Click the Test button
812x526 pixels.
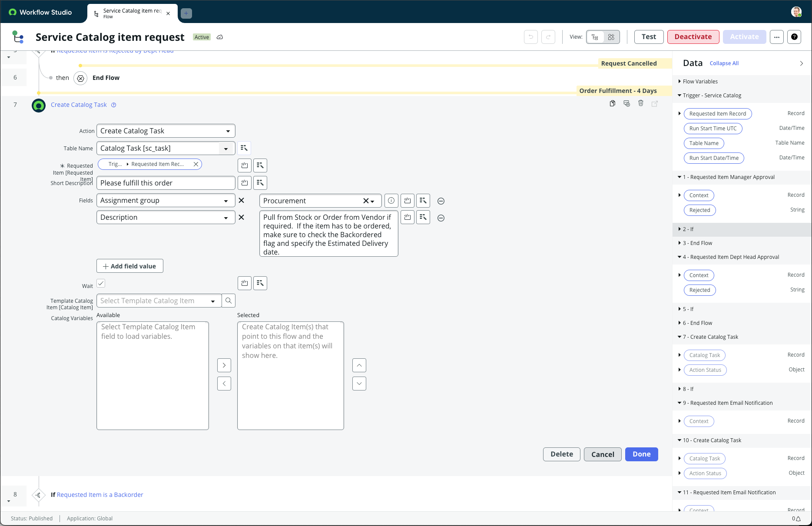pos(649,37)
